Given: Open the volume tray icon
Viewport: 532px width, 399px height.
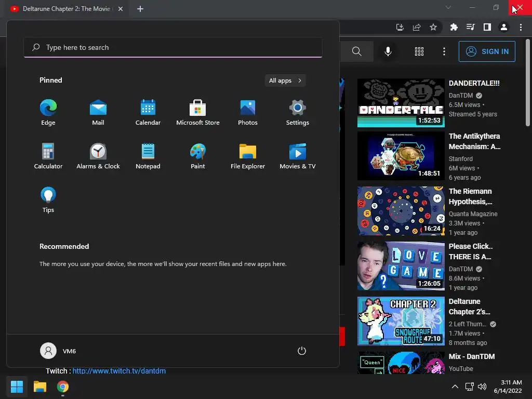Looking at the screenshot, I should [x=482, y=387].
